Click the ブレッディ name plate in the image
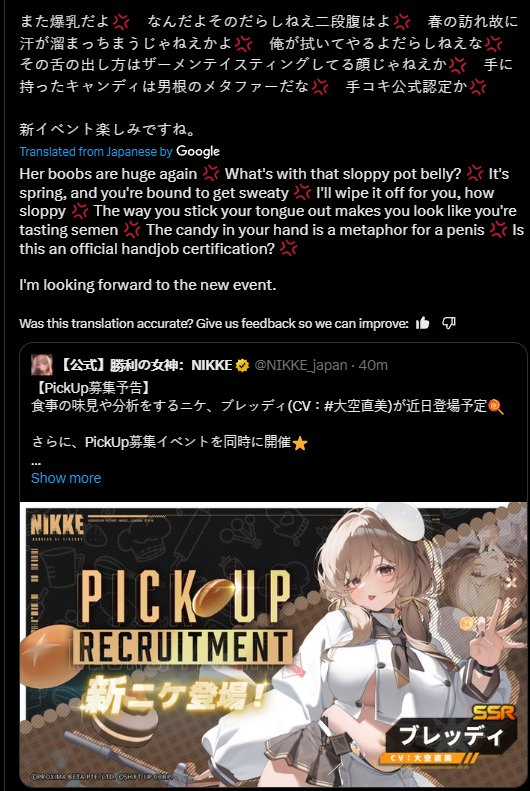The width and height of the screenshot is (530, 791). click(x=451, y=736)
